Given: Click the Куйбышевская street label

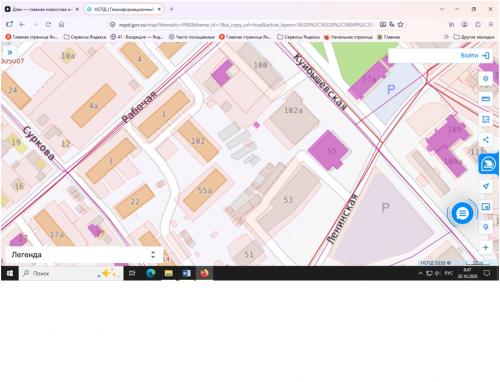Looking at the screenshot, I should [321, 82].
